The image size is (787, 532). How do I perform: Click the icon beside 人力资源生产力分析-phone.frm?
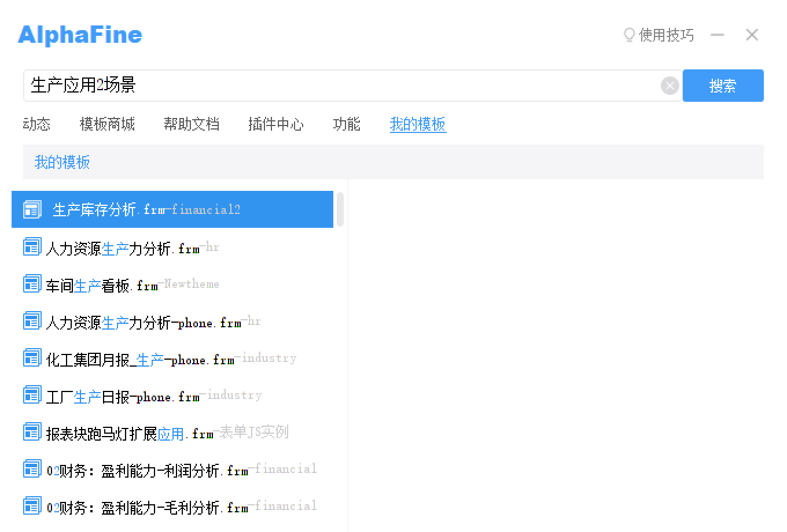tap(32, 320)
